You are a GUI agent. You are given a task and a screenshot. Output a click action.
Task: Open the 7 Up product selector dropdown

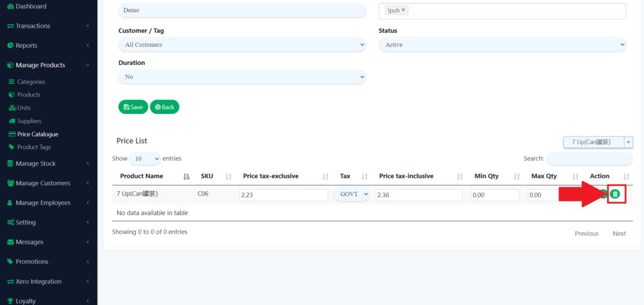[x=597, y=142]
